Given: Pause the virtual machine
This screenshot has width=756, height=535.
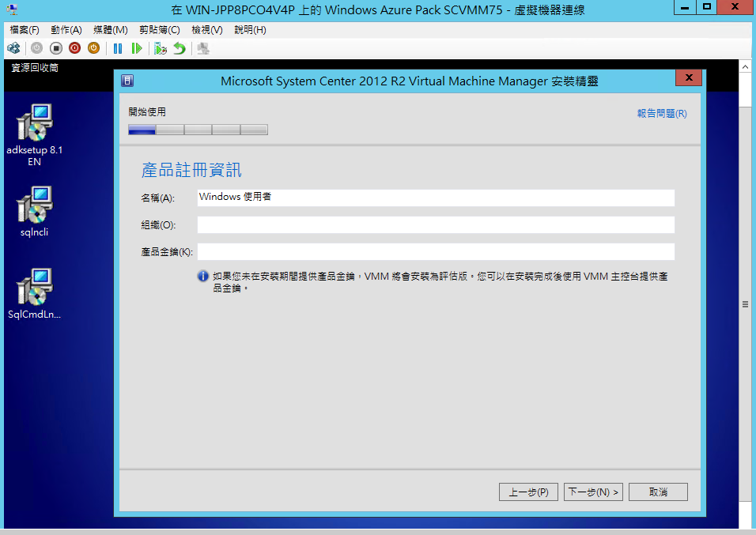Looking at the screenshot, I should tap(118, 48).
